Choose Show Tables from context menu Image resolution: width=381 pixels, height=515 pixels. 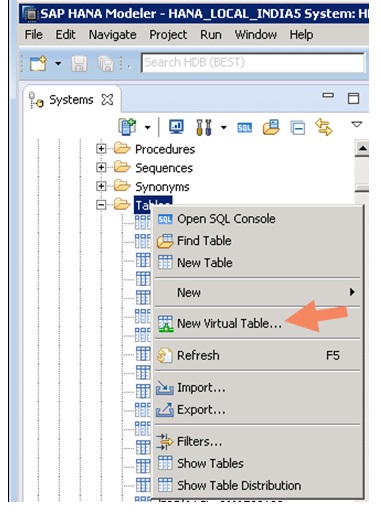257,463
